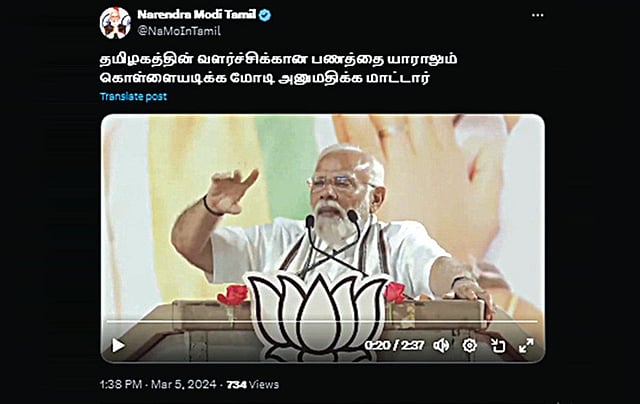Play the video with the triangle button
This screenshot has width=640, height=404.
coord(118,345)
